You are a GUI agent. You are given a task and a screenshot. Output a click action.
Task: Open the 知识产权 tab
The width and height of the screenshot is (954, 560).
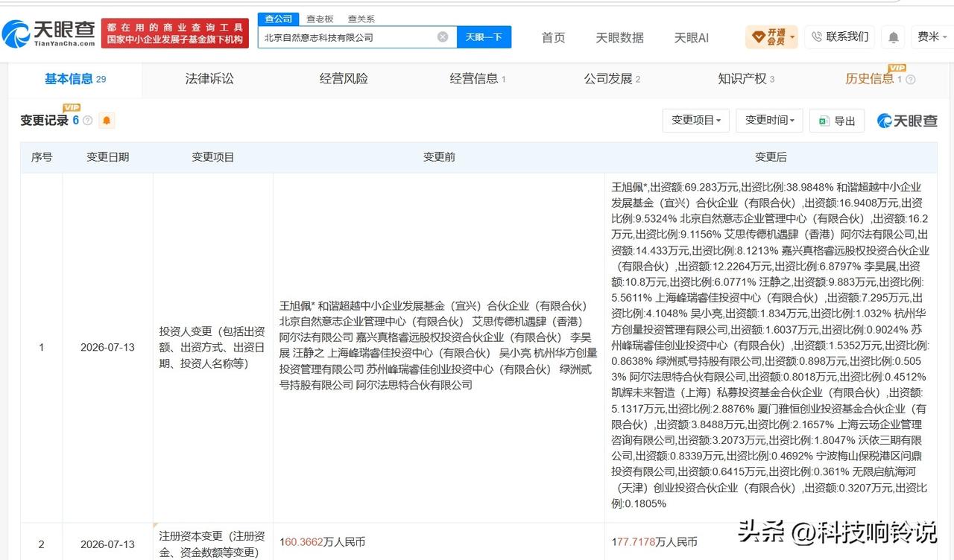point(746,78)
